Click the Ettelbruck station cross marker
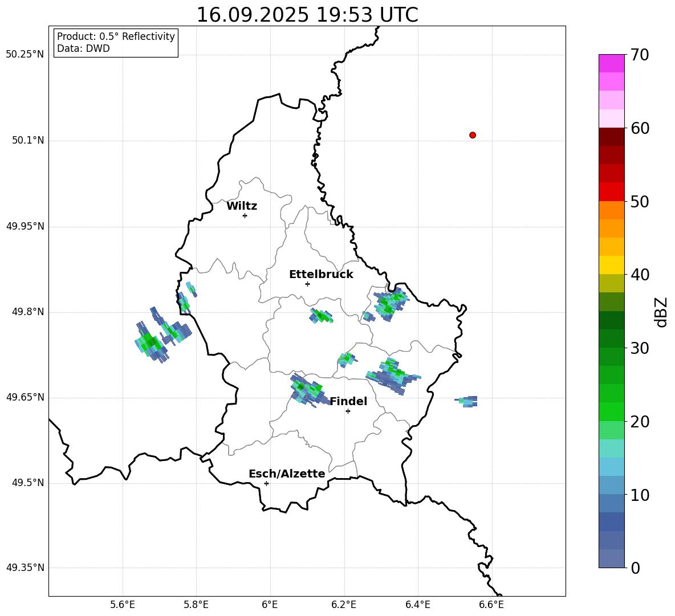 click(307, 284)
